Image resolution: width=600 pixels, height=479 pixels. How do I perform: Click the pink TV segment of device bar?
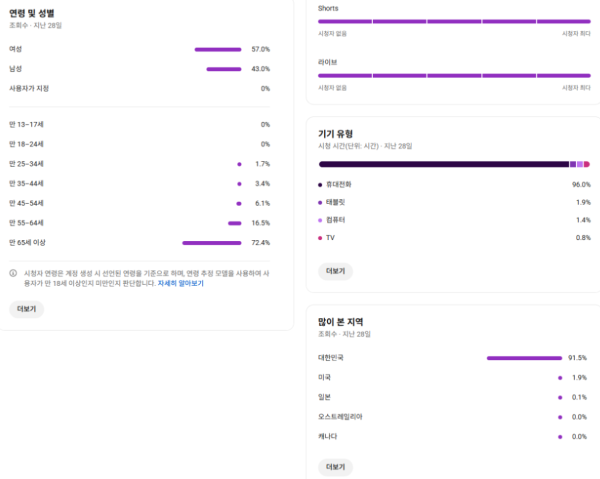click(587, 164)
